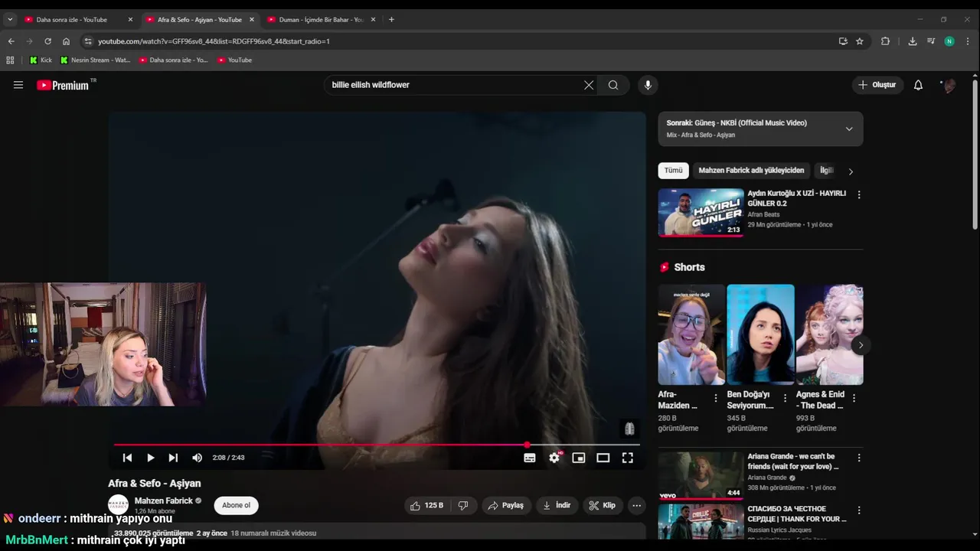
Task: Start voice search with microphone icon
Action: tap(648, 85)
